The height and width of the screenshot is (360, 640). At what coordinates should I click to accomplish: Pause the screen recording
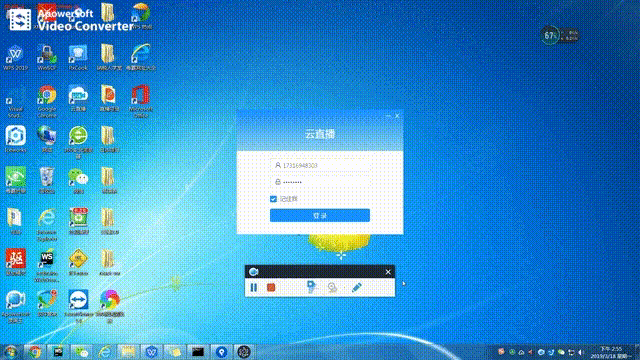tap(253, 287)
